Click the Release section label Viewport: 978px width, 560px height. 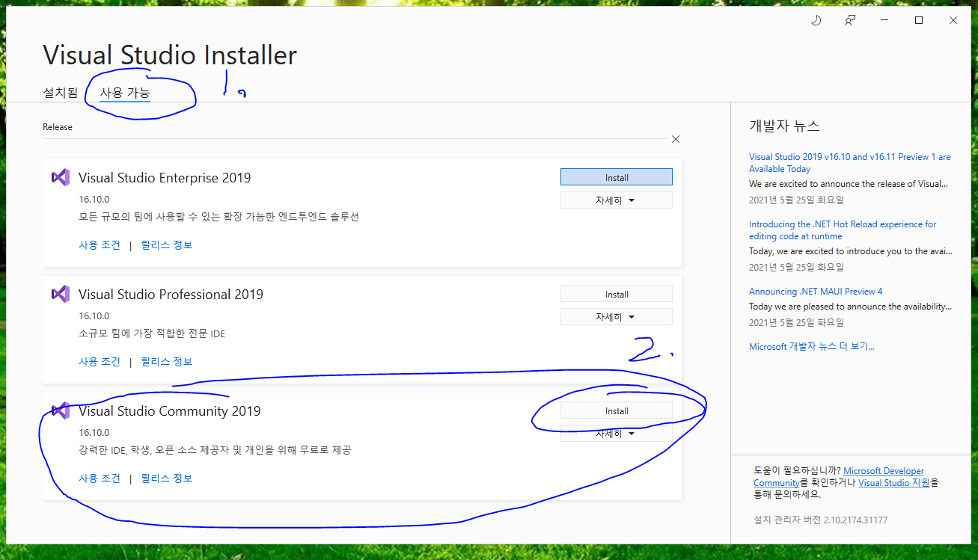(x=58, y=127)
